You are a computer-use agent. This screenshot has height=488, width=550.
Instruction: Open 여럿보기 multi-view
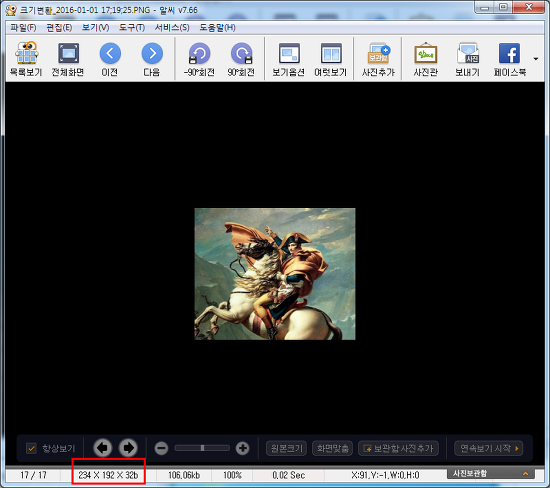(x=331, y=59)
